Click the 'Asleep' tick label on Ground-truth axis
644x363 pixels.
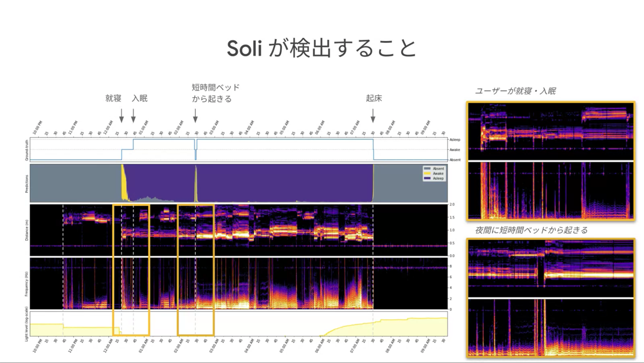pos(454,139)
